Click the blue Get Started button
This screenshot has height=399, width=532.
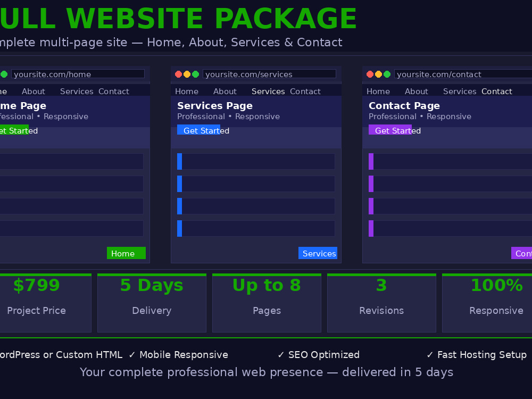tap(198, 130)
